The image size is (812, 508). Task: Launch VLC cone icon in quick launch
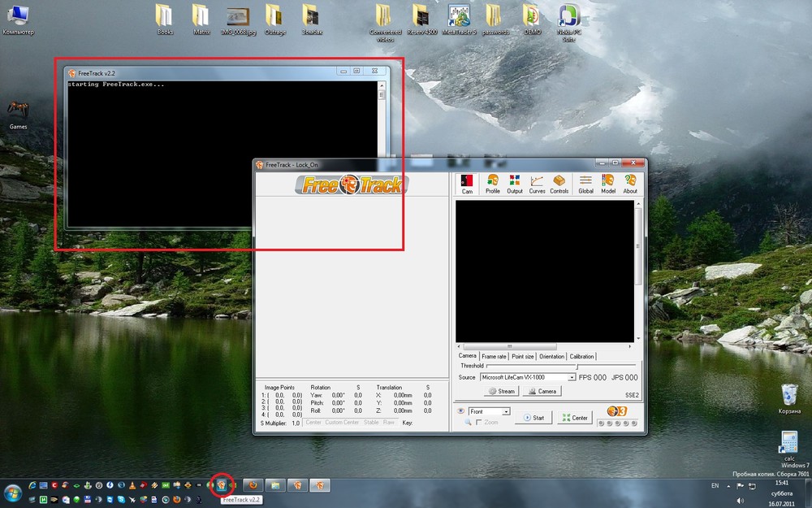coord(132,485)
